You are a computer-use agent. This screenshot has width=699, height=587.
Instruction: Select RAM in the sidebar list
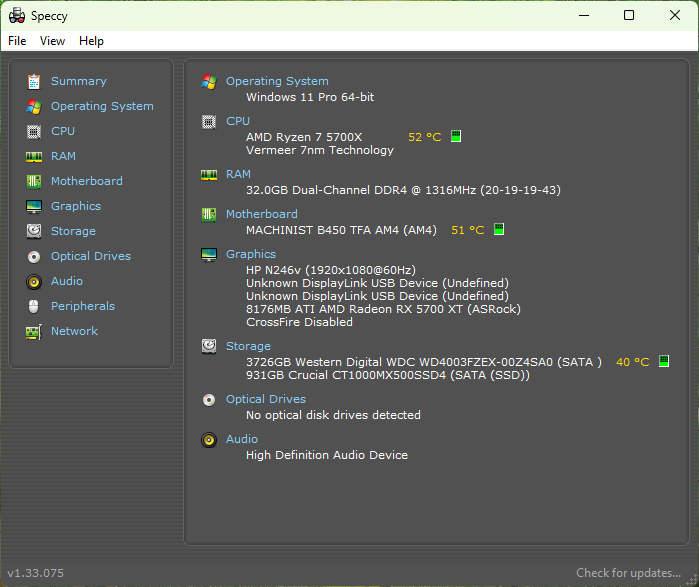63,156
